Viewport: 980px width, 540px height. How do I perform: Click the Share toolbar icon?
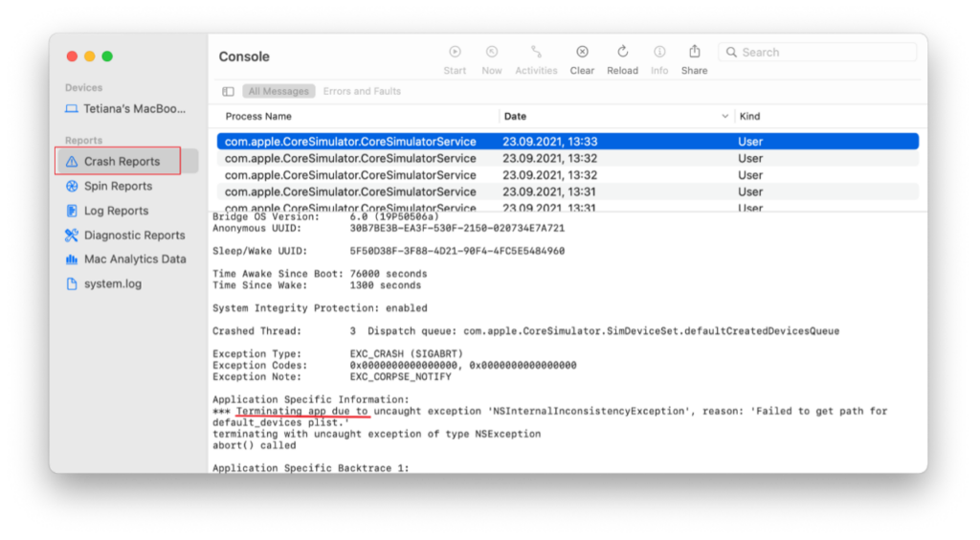tap(695, 52)
